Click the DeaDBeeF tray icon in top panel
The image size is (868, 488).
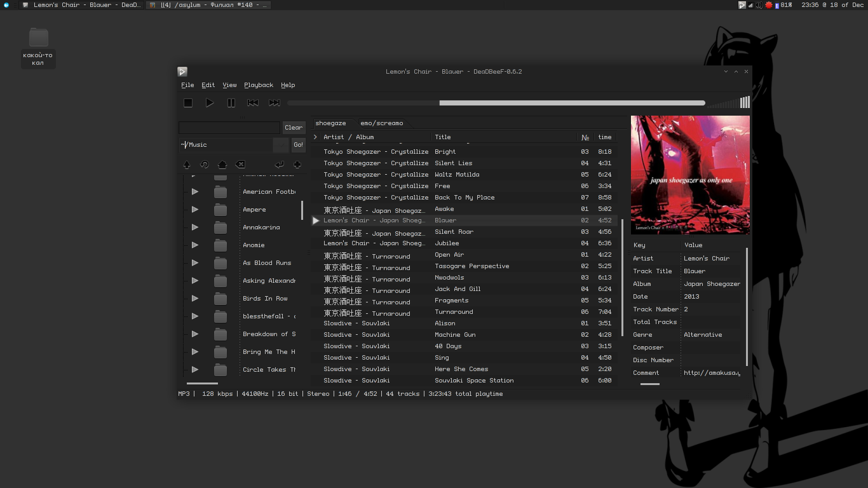pos(742,5)
